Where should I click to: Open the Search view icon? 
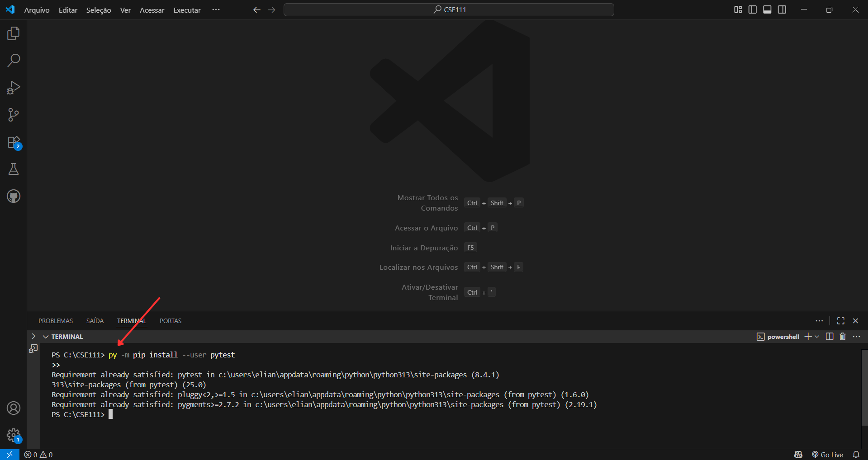click(14, 61)
